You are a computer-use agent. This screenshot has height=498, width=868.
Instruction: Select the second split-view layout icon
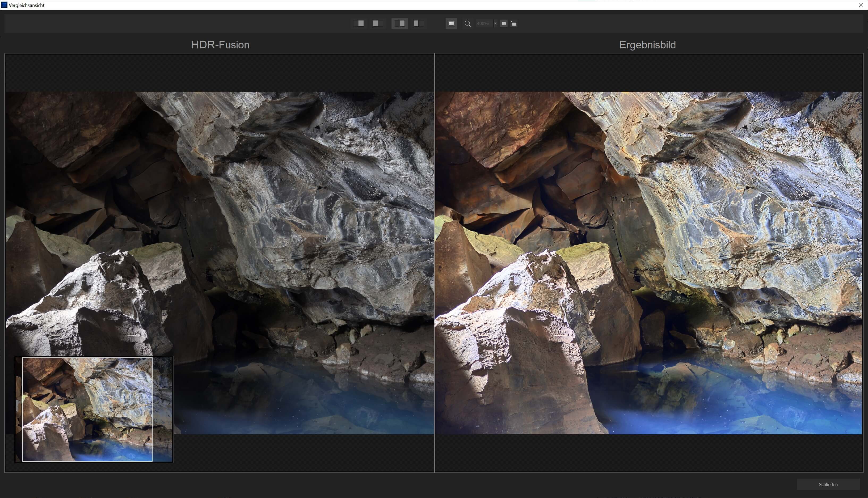[x=377, y=23]
